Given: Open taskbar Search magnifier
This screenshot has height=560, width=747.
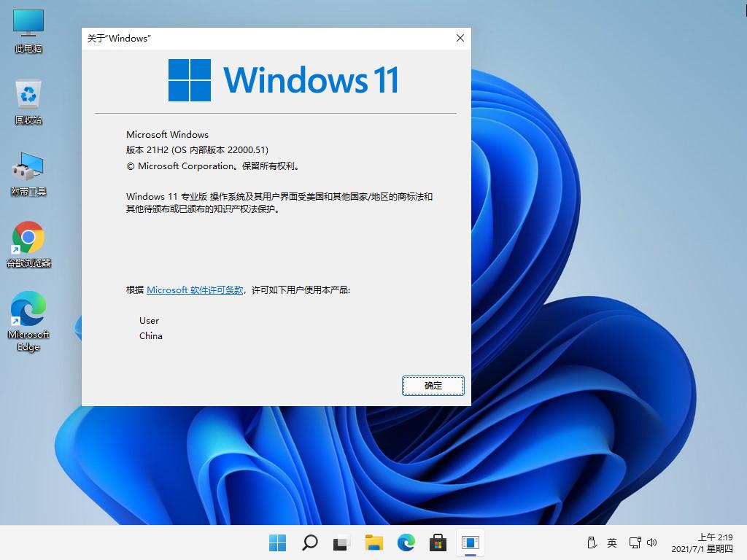Looking at the screenshot, I should (309, 542).
